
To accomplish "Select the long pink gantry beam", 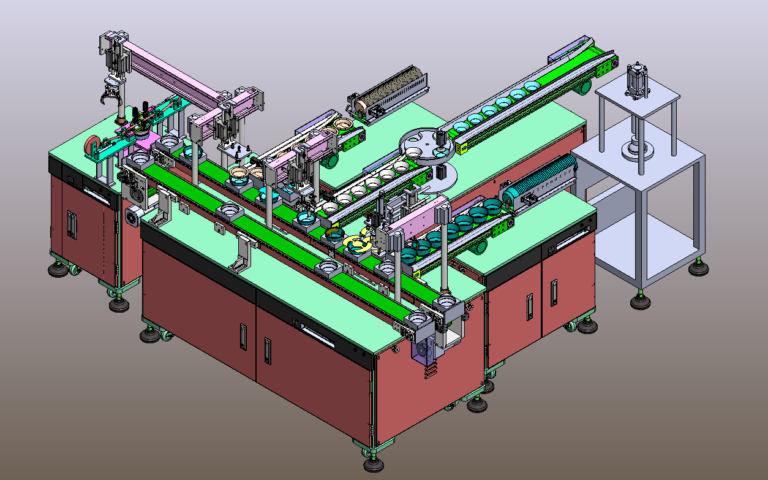I will coord(171,73).
